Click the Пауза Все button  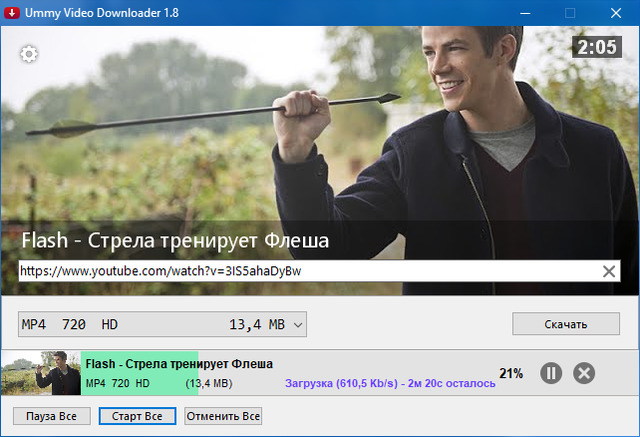(x=51, y=416)
